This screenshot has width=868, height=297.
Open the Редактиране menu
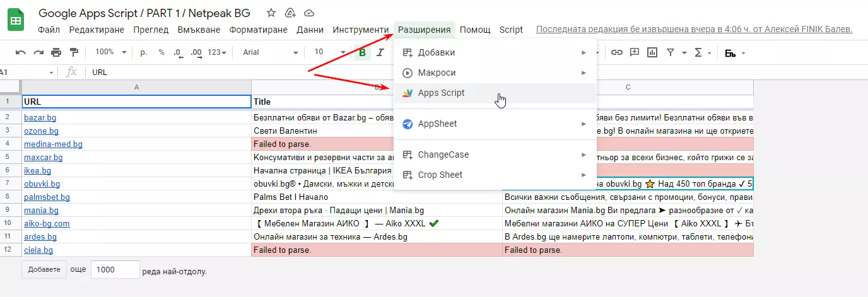tap(97, 30)
